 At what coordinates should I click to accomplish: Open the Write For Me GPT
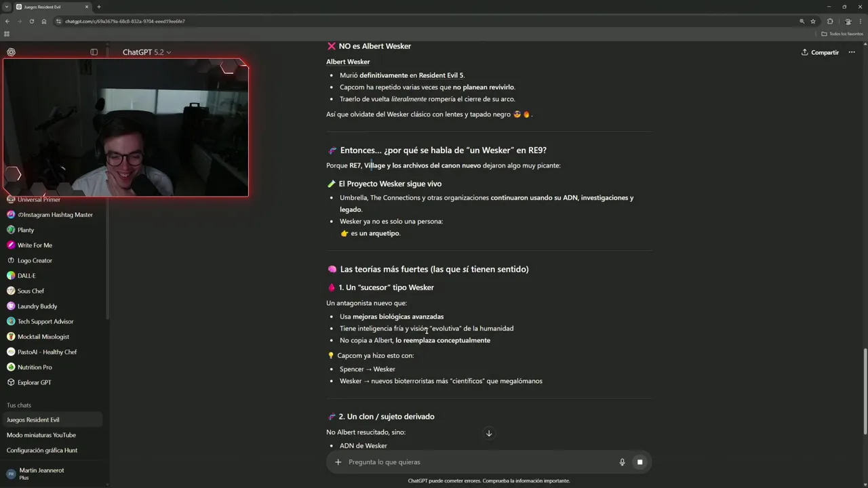click(54, 245)
